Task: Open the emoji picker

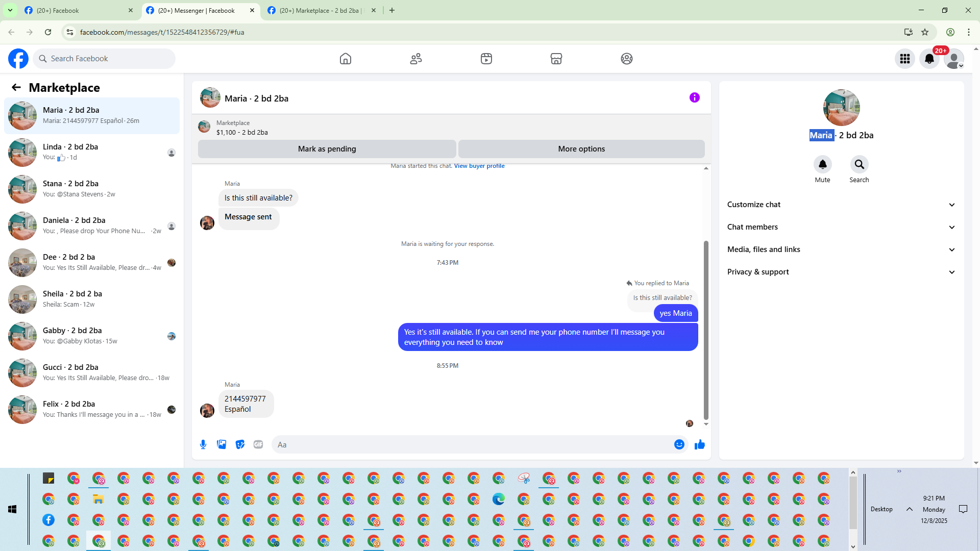Action: coord(679,444)
